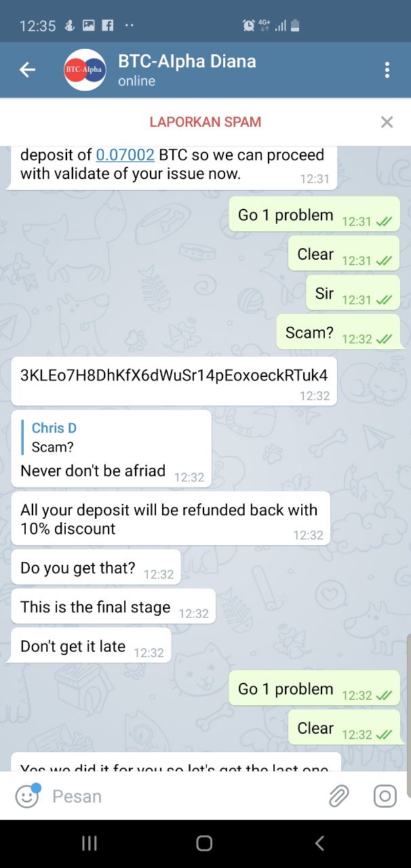
Task: Open the emoji picker smiley icon
Action: 27,795
